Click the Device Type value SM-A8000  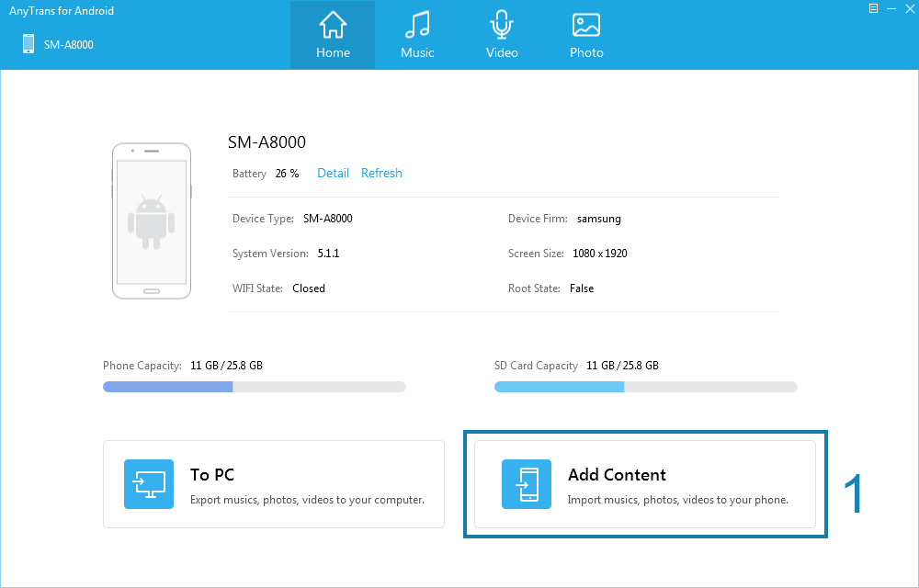tap(328, 219)
